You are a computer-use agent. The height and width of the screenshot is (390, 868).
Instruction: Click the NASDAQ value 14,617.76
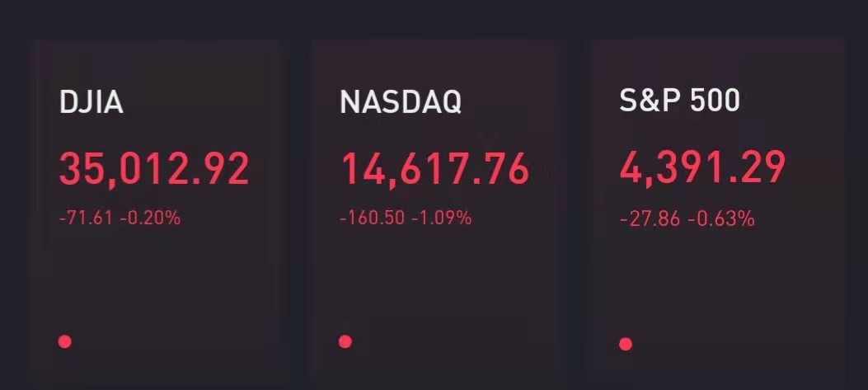click(434, 169)
